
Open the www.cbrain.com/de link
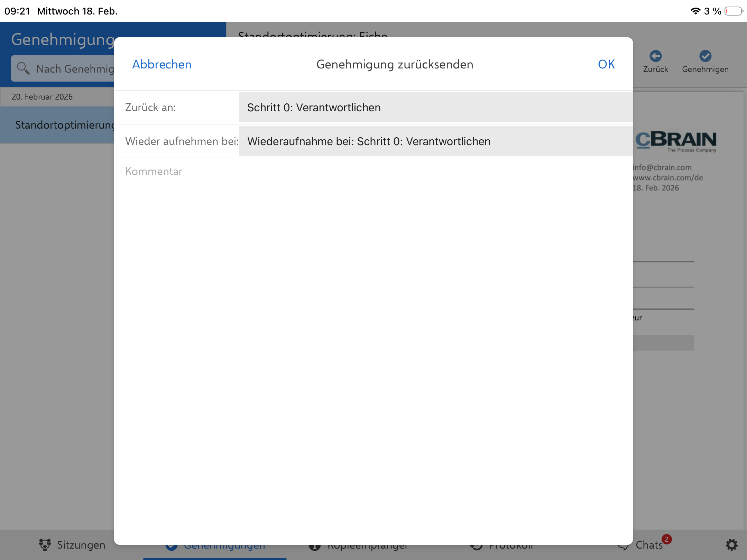[667, 178]
